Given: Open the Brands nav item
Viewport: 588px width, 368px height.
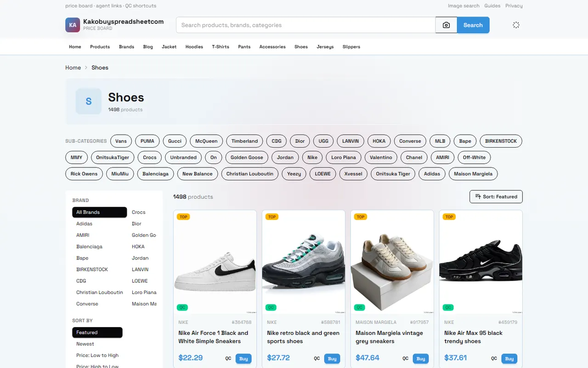Looking at the screenshot, I should [x=126, y=47].
